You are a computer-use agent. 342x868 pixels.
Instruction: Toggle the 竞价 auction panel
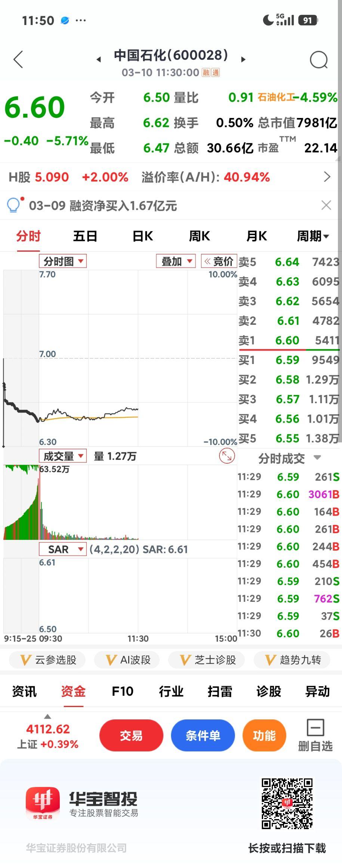click(219, 261)
